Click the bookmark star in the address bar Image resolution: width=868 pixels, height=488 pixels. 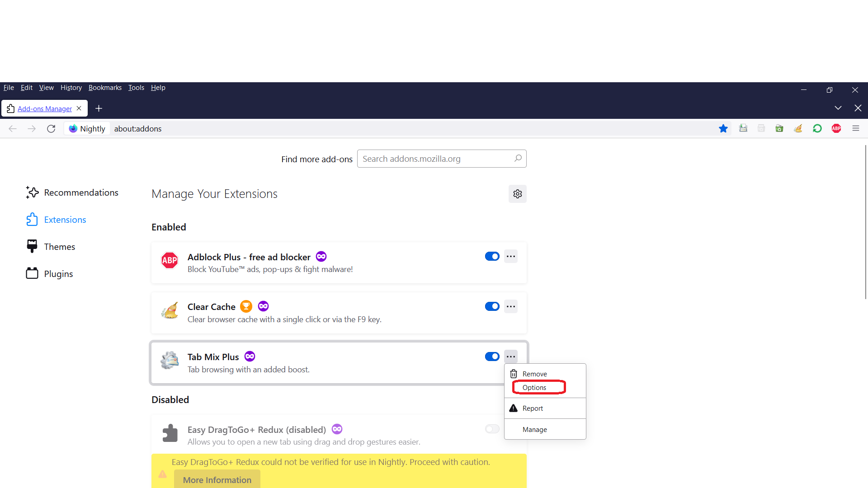(723, 129)
